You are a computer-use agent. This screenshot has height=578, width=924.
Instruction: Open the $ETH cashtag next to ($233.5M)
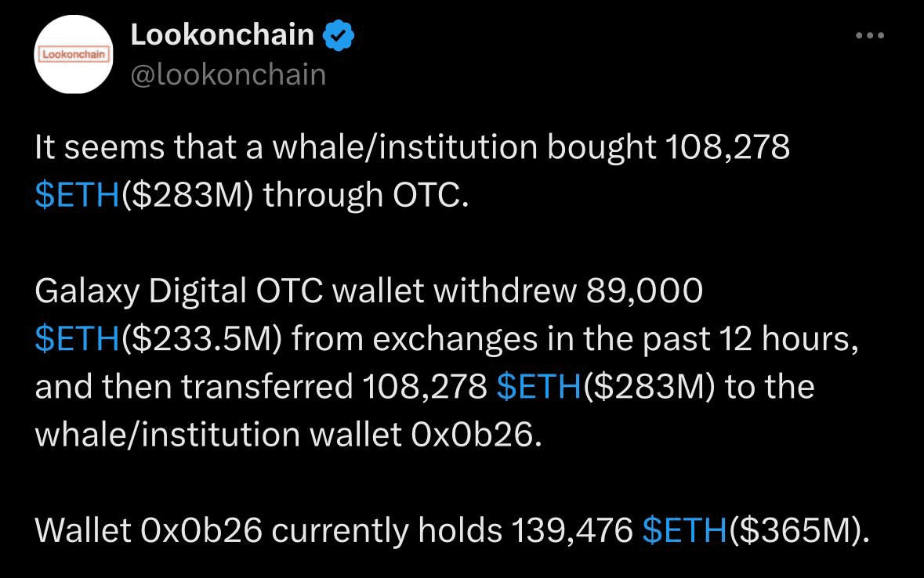(78, 339)
